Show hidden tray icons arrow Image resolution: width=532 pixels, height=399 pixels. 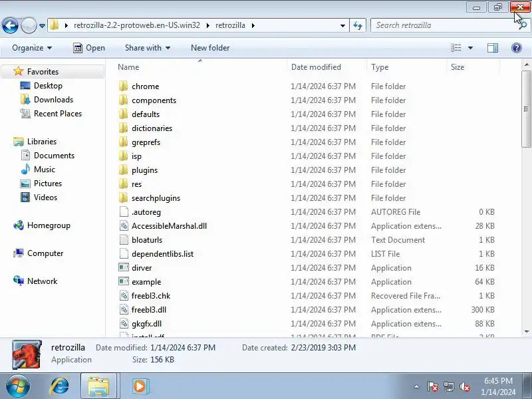[x=416, y=386]
